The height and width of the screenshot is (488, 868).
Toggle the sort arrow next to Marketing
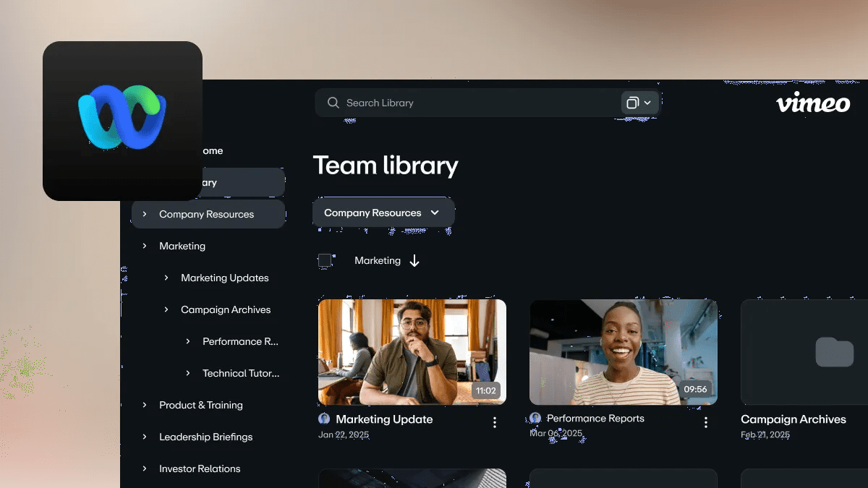[x=414, y=261]
